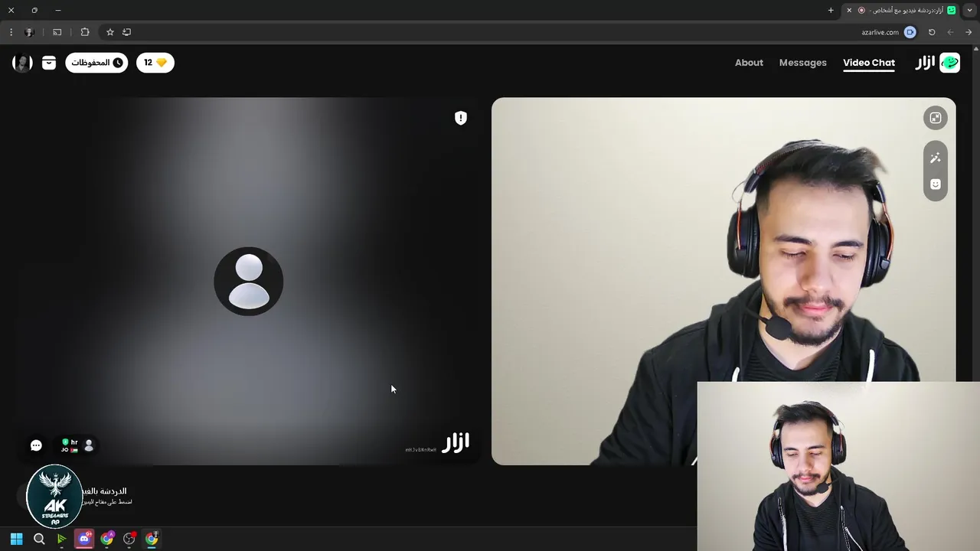Expand own video to fullscreen
The width and height of the screenshot is (980, 551).
coord(936,118)
